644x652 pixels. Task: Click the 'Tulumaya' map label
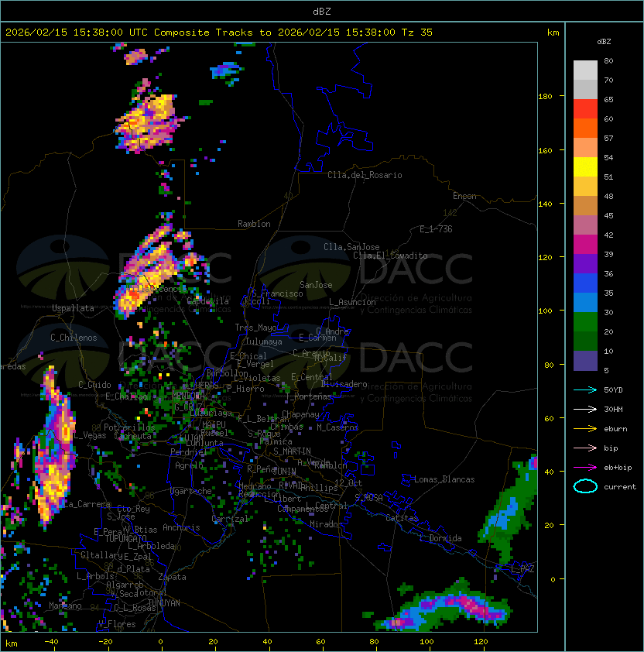click(264, 341)
